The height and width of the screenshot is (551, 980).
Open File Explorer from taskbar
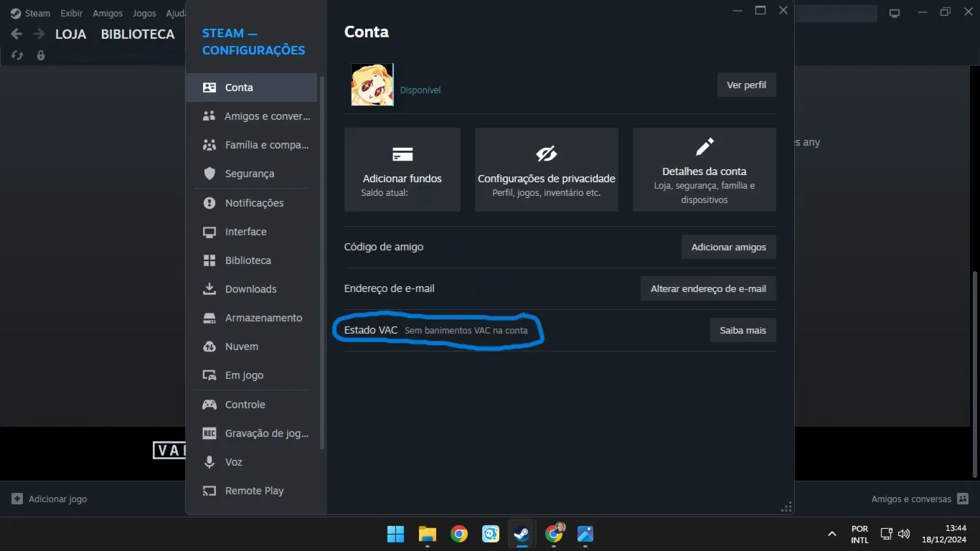click(x=428, y=534)
